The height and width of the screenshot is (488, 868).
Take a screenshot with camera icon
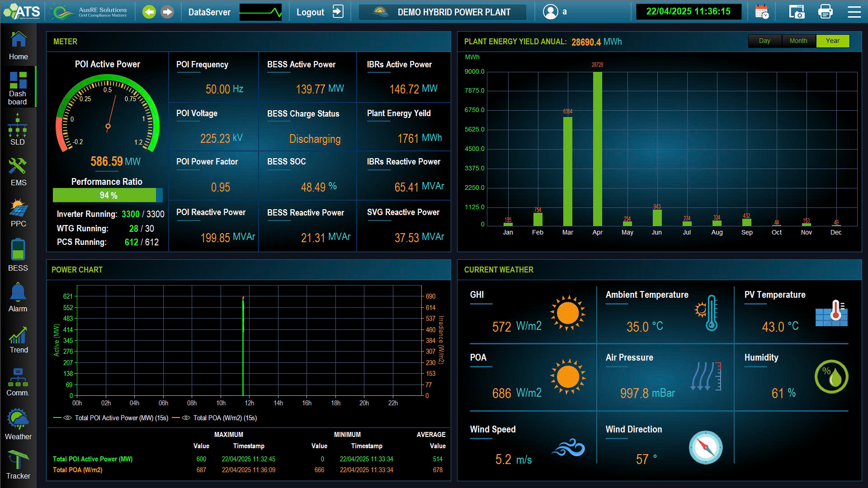pyautogui.click(x=797, y=12)
